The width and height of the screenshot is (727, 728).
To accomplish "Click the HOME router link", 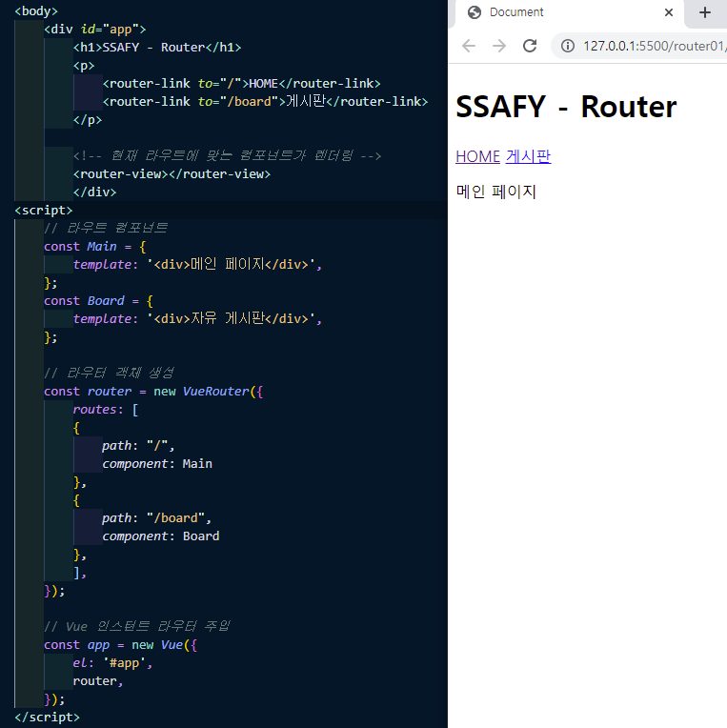I will pos(477,156).
